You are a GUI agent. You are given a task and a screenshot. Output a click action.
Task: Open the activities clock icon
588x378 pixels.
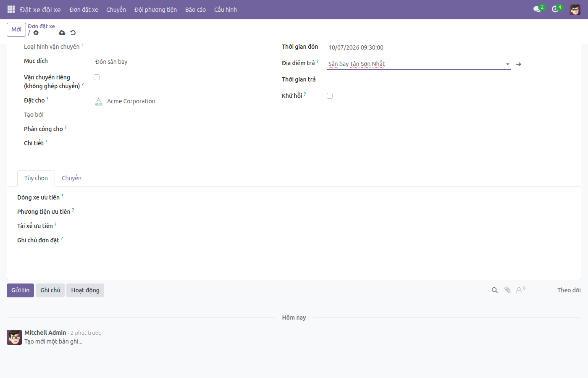(555, 9)
